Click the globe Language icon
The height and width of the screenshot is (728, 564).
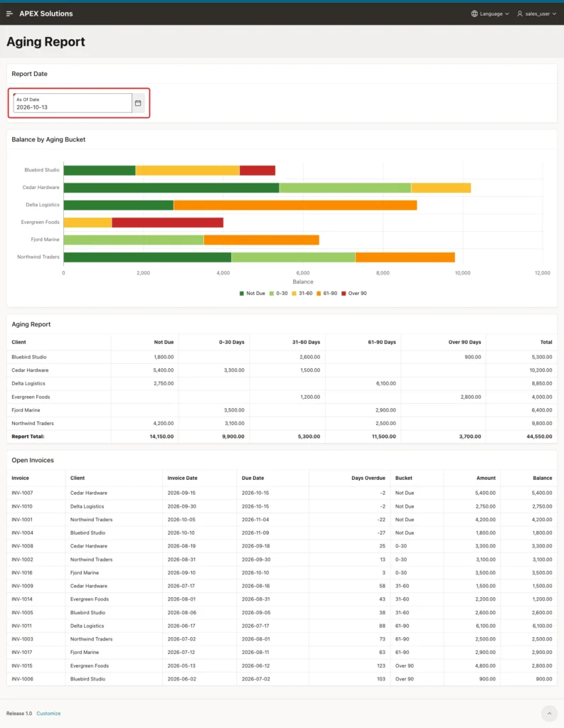point(474,14)
